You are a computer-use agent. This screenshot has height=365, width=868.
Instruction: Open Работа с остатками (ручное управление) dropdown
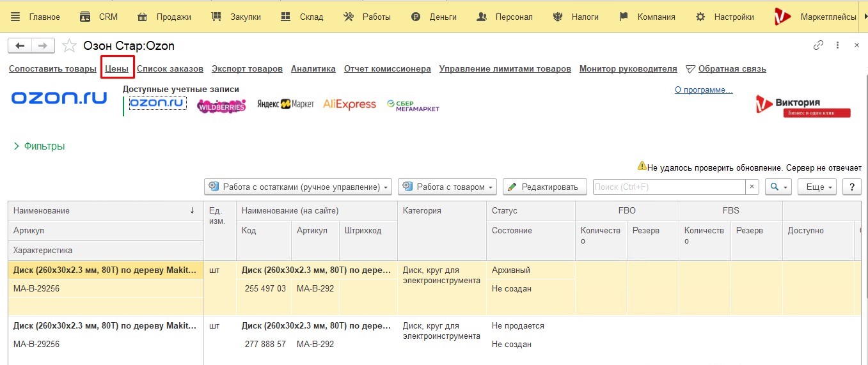(298, 187)
